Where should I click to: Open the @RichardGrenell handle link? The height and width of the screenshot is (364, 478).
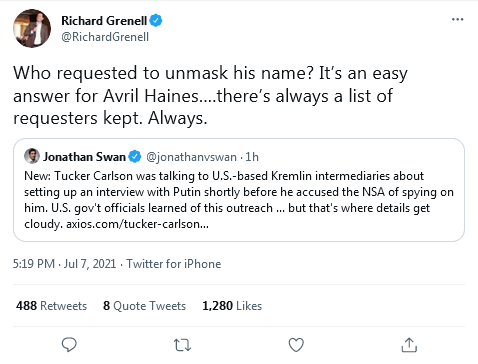[x=105, y=37]
